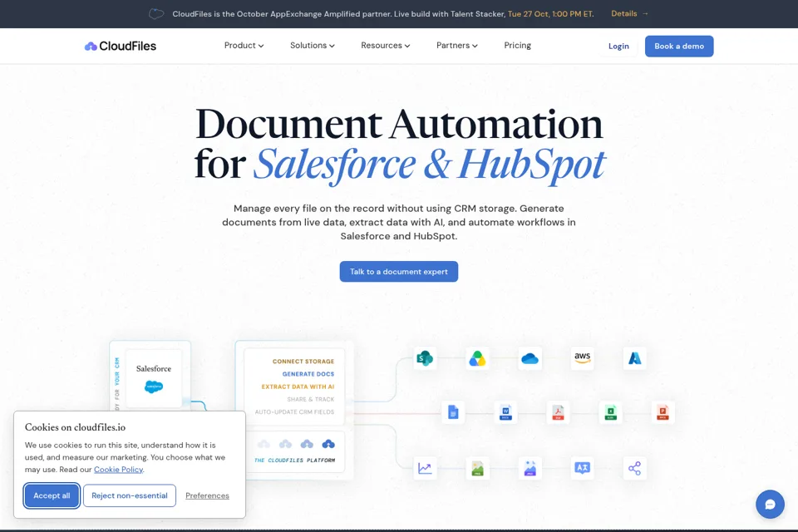Click the 'Document Automation' headline
The height and width of the screenshot is (532, 798).
(x=399, y=124)
